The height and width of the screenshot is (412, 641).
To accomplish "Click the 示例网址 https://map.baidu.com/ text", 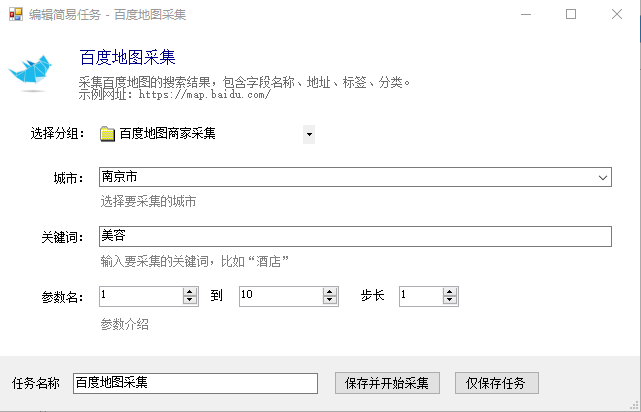I will coord(175,95).
